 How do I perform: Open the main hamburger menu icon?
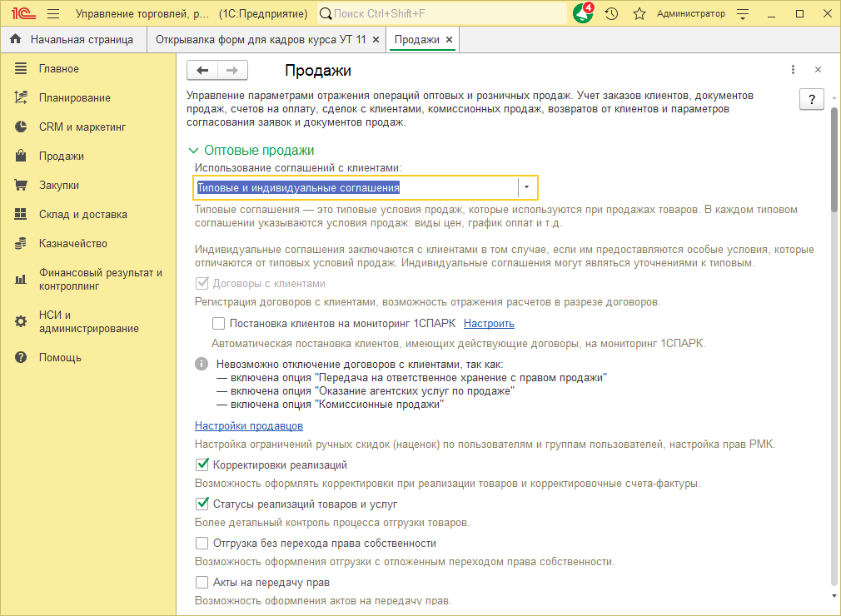pyautogui.click(x=53, y=14)
